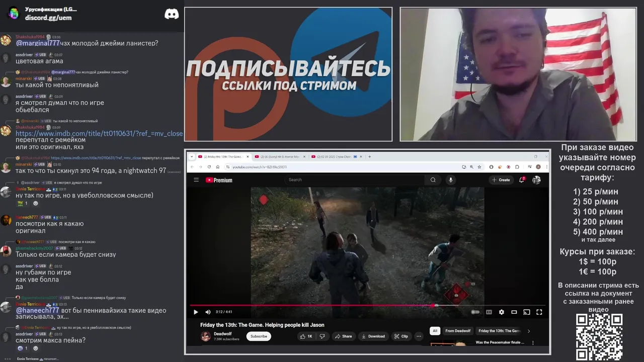Viewport: 644px width, 362px height.
Task: Switch to Friday the 13th browser tab
Action: [223, 156]
